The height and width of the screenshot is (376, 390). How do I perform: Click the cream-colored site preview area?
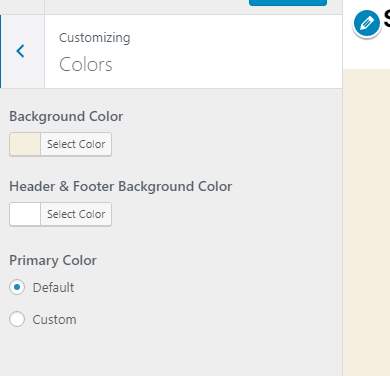366,222
